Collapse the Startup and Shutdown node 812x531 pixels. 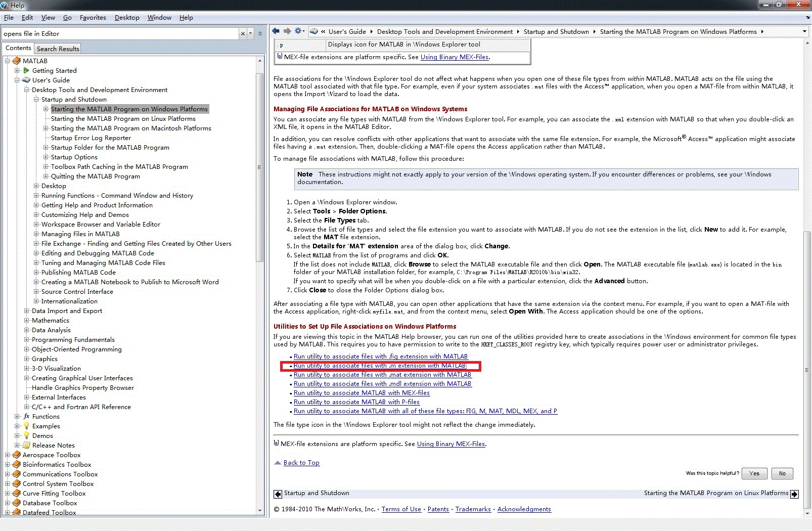click(x=36, y=99)
